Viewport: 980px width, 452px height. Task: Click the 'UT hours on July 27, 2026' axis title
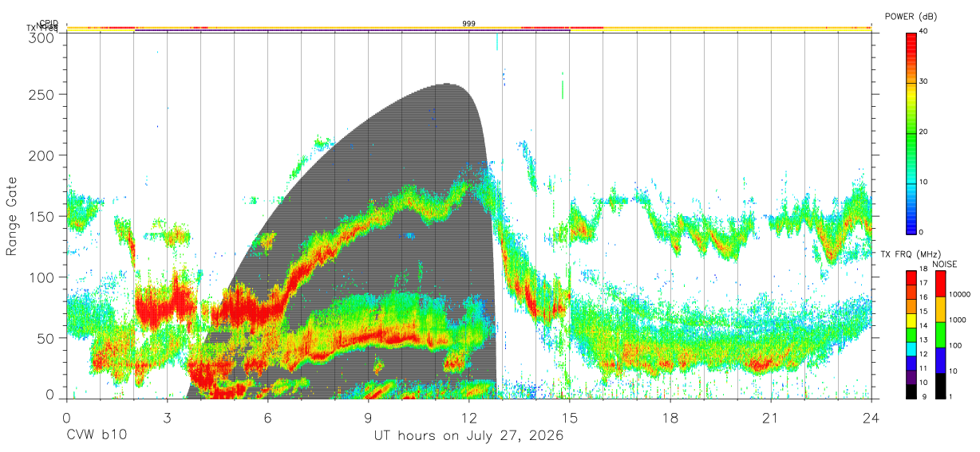(468, 436)
